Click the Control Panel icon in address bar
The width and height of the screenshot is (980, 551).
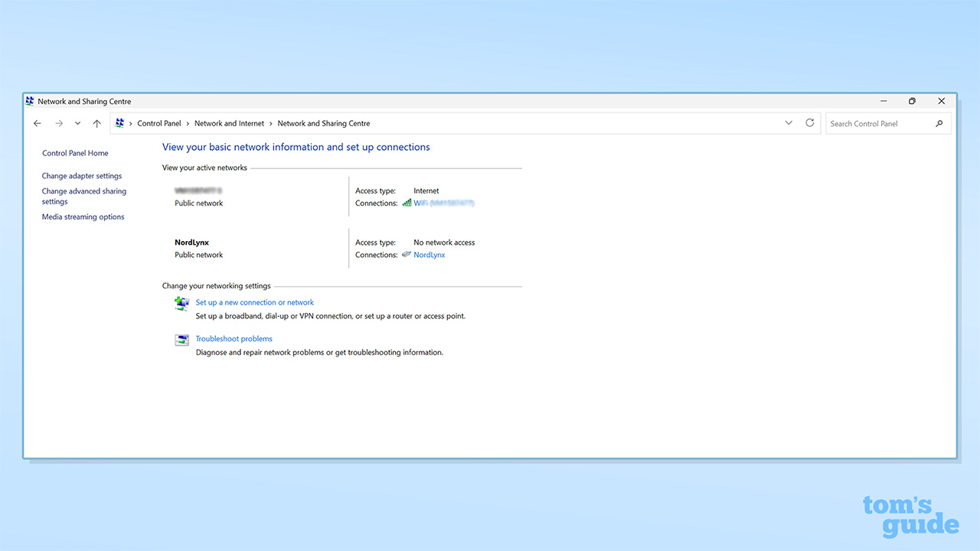(x=120, y=123)
